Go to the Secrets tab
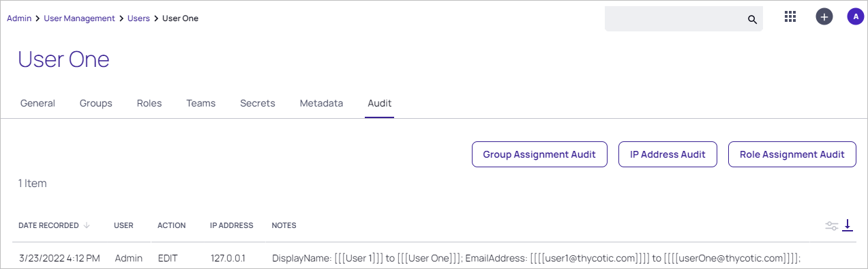 point(258,103)
